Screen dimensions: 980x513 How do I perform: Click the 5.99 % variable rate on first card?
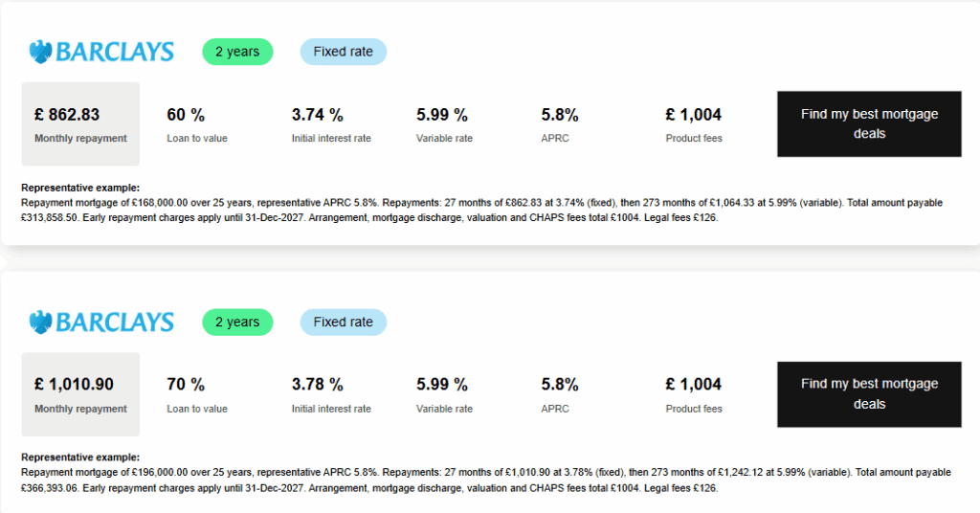coord(442,115)
